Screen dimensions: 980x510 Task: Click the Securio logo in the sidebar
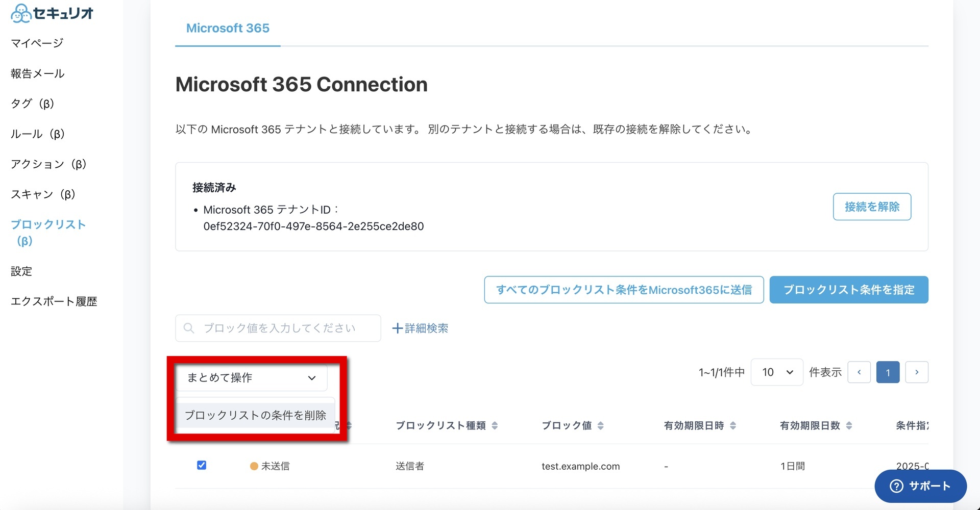click(52, 13)
